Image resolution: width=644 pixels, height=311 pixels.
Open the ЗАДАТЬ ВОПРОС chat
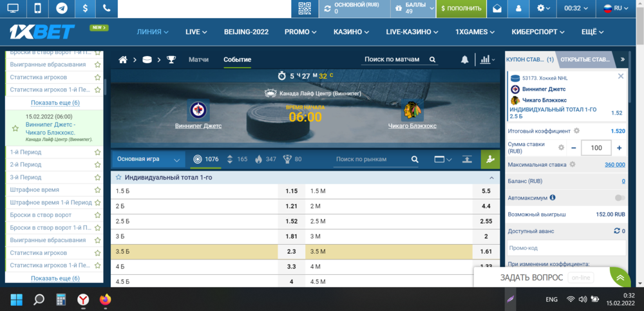tap(531, 278)
